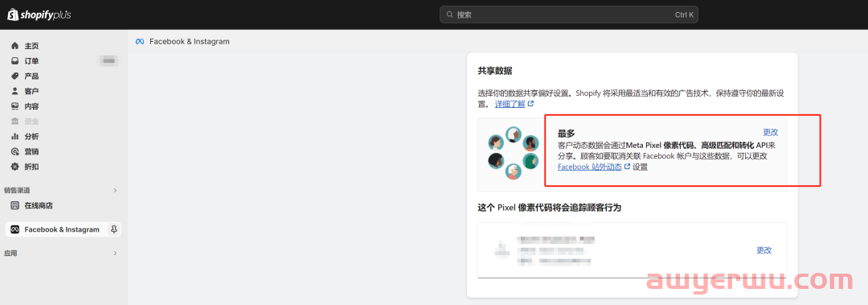Open the Facebook 站外动态 link
868x305 pixels.
click(590, 167)
